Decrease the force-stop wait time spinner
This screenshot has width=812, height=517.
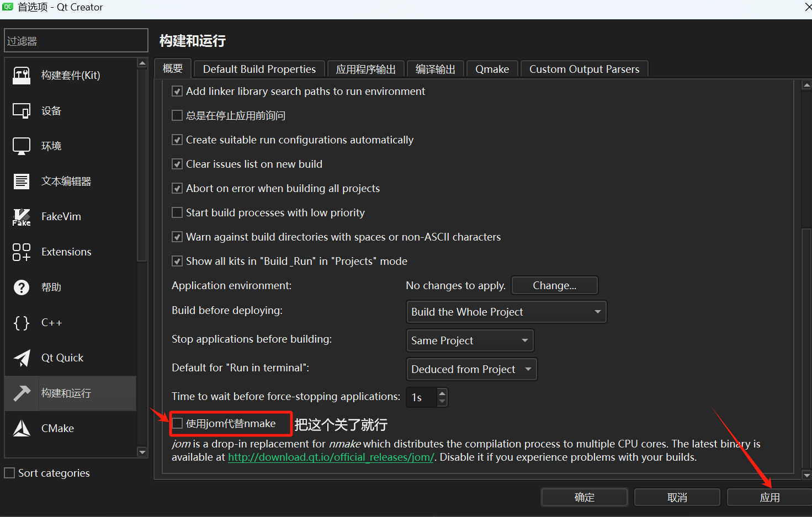[442, 402]
